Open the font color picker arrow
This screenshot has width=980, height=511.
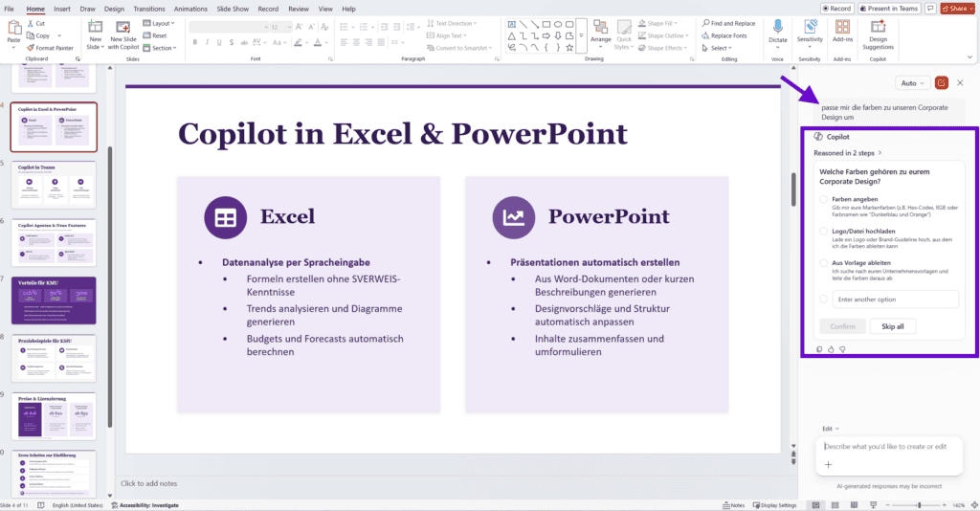[x=326, y=42]
